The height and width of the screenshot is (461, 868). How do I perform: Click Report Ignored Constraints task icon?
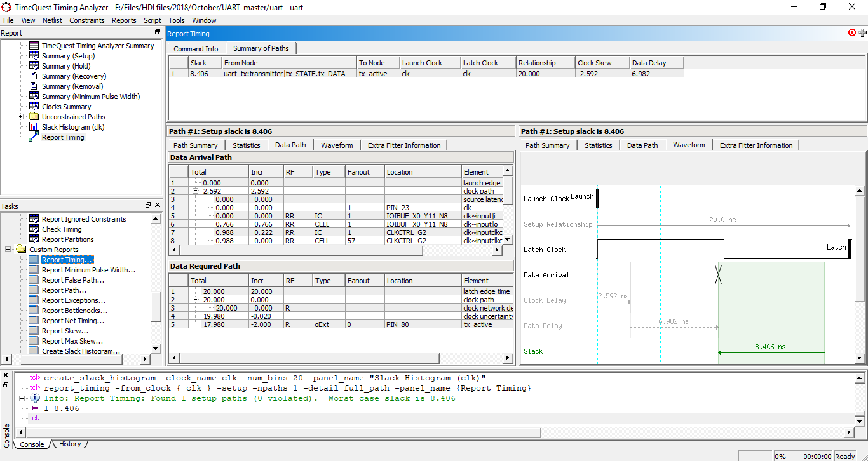pos(34,219)
